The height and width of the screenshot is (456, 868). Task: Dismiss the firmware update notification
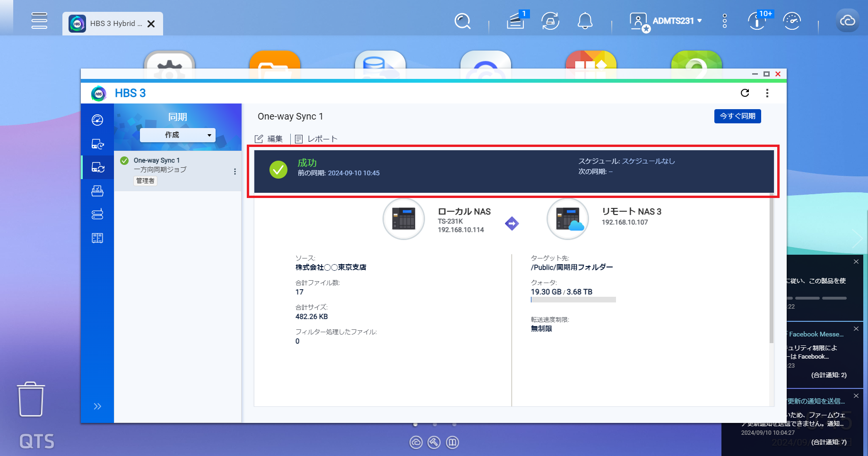tap(856, 396)
